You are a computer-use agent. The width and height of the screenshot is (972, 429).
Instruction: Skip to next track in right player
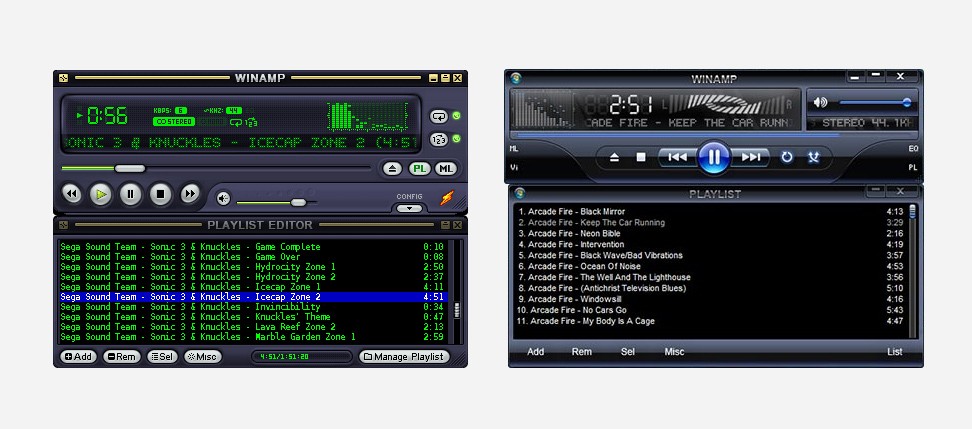[x=751, y=157]
